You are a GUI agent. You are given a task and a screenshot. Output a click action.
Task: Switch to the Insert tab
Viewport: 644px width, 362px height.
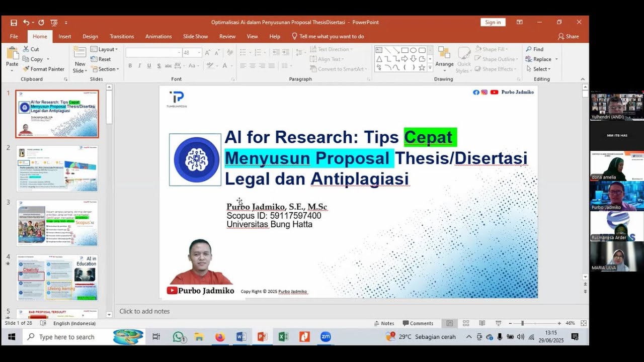(64, 36)
